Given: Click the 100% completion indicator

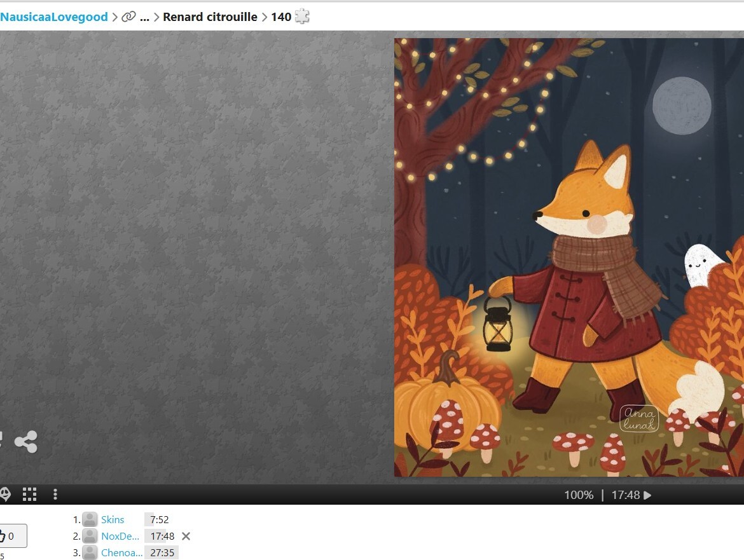Looking at the screenshot, I should (579, 495).
